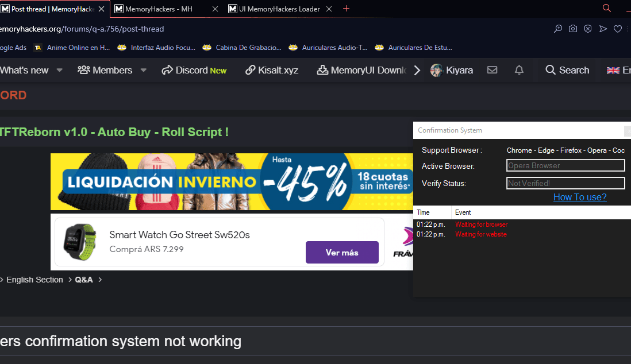Open the language selector with the UK flag
The image size is (631, 364).
pos(619,71)
